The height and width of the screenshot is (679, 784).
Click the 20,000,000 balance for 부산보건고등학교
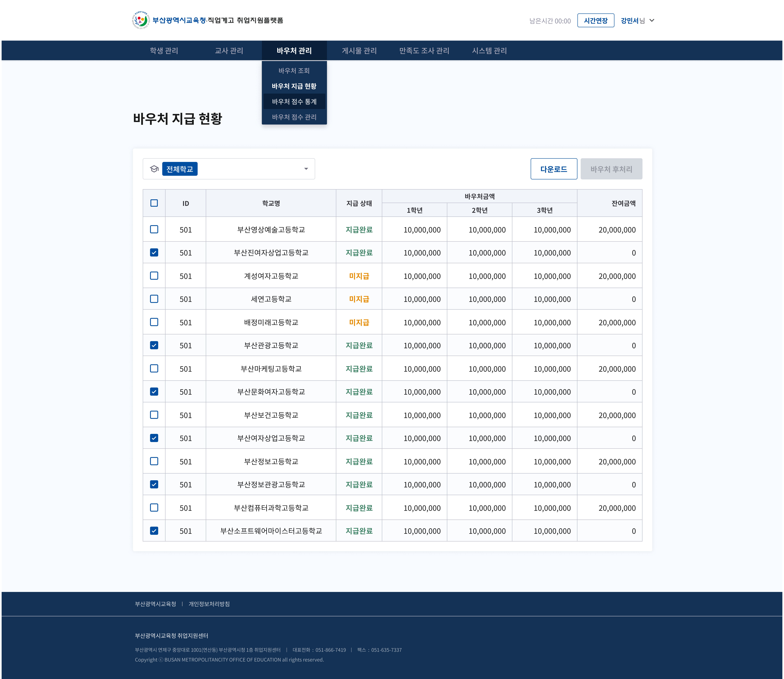click(617, 415)
